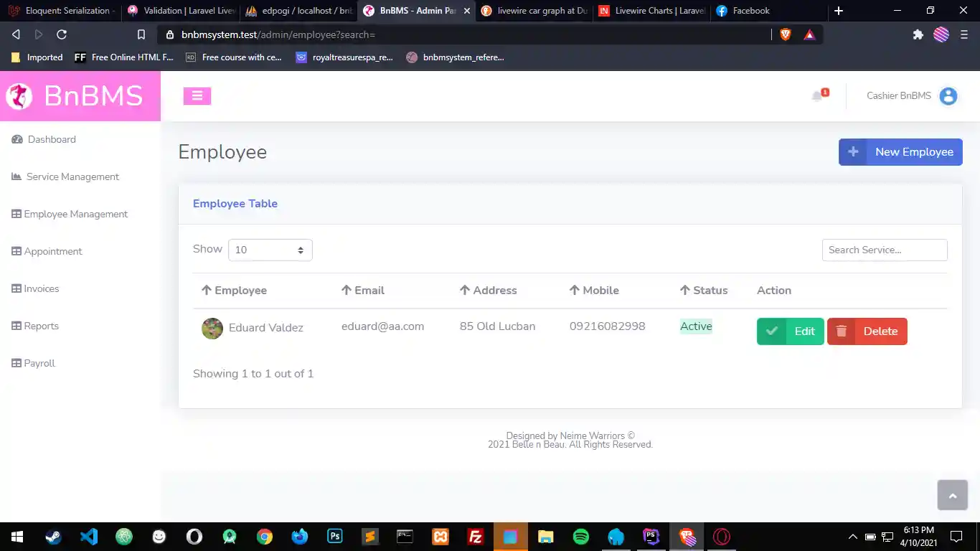Open the Cashier BnBMS user avatar menu
The image size is (980, 551).
948,96
